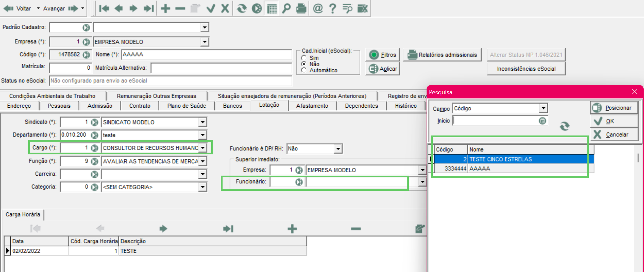Open help question mark icon

click(x=332, y=8)
